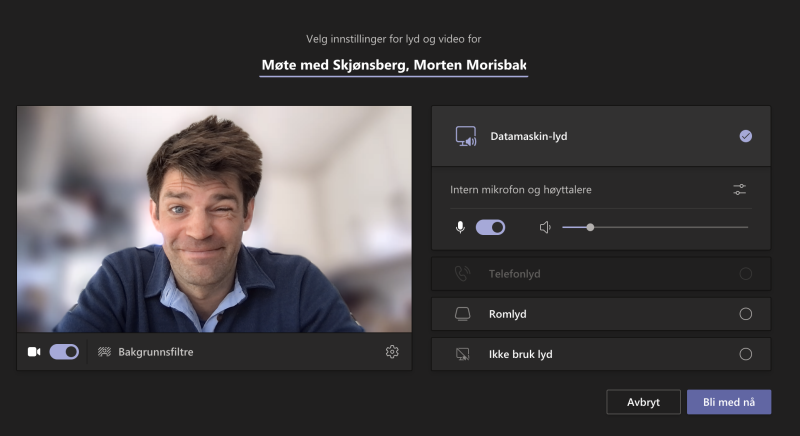Select the Romlyd radio button
The height and width of the screenshot is (436, 800).
pyautogui.click(x=745, y=314)
